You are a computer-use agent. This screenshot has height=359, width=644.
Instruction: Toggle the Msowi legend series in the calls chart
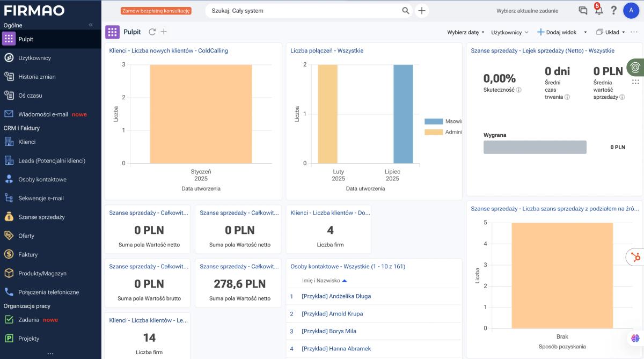[443, 121]
